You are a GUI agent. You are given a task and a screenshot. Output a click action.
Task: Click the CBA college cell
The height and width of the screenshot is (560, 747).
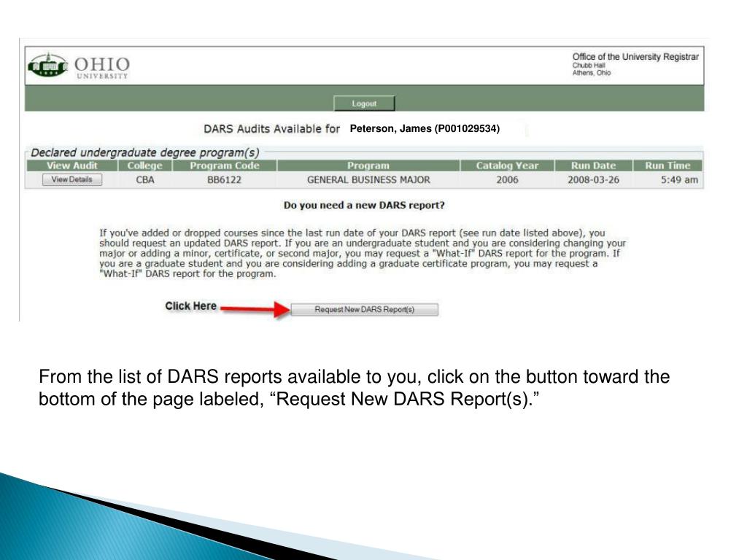(x=145, y=180)
